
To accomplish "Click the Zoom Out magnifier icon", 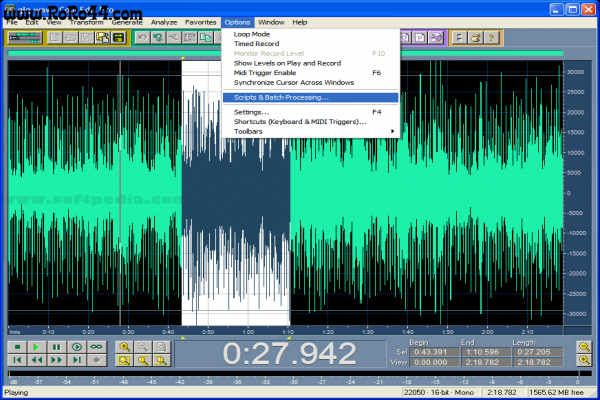I will pos(143,347).
